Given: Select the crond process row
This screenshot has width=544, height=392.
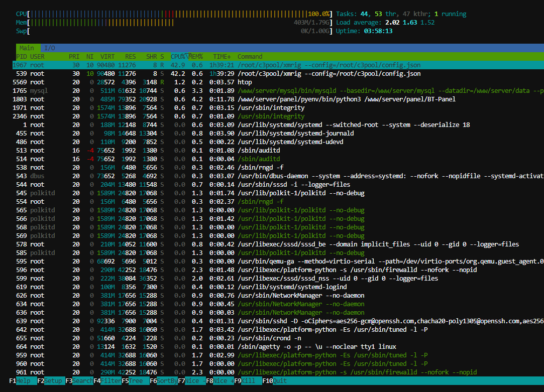Looking at the screenshot, I should click(278, 338).
